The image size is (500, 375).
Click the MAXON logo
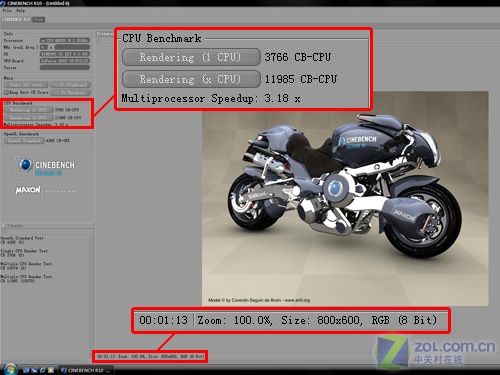pos(28,190)
